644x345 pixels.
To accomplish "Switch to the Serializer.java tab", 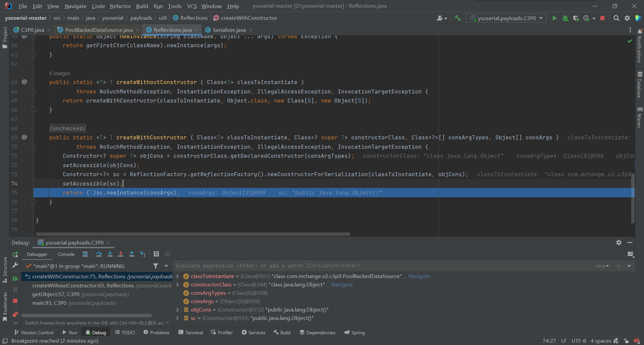I will click(229, 30).
